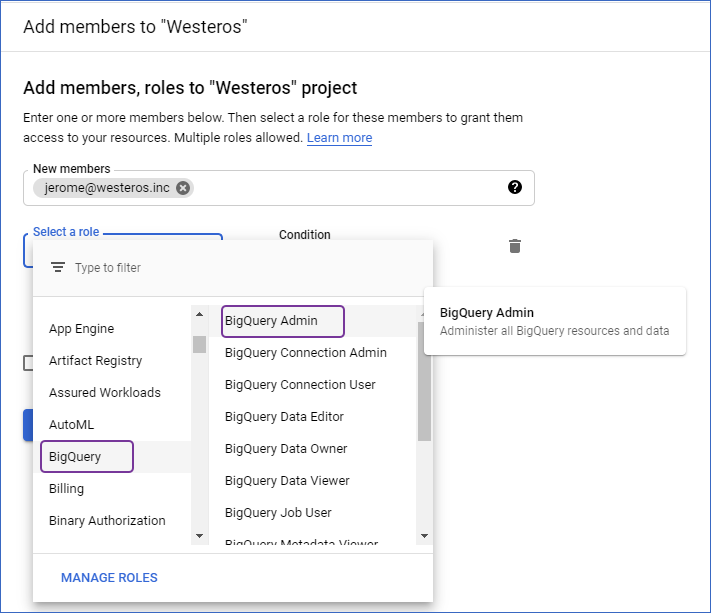Select AutoML category

tap(112, 425)
